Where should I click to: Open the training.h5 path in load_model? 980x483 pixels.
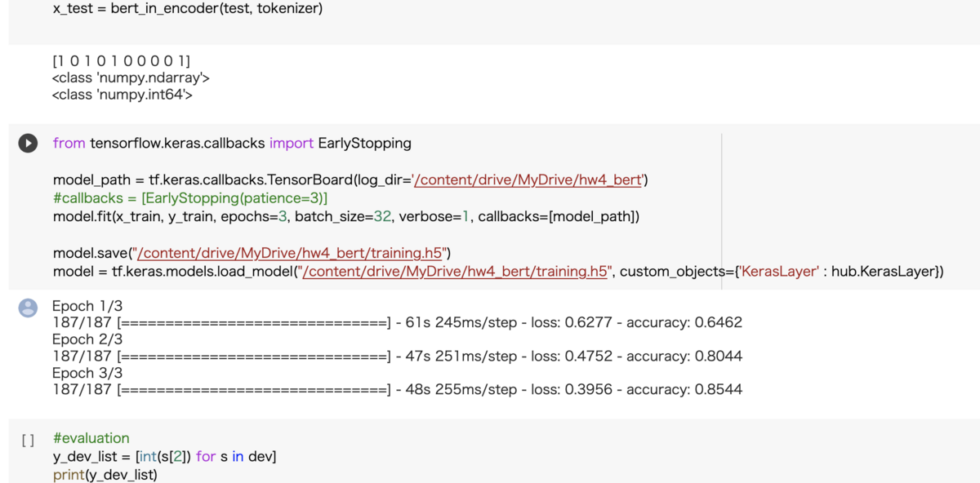click(x=455, y=272)
